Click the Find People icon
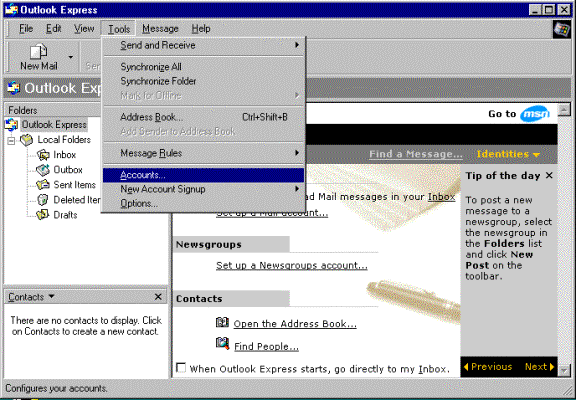 223,344
